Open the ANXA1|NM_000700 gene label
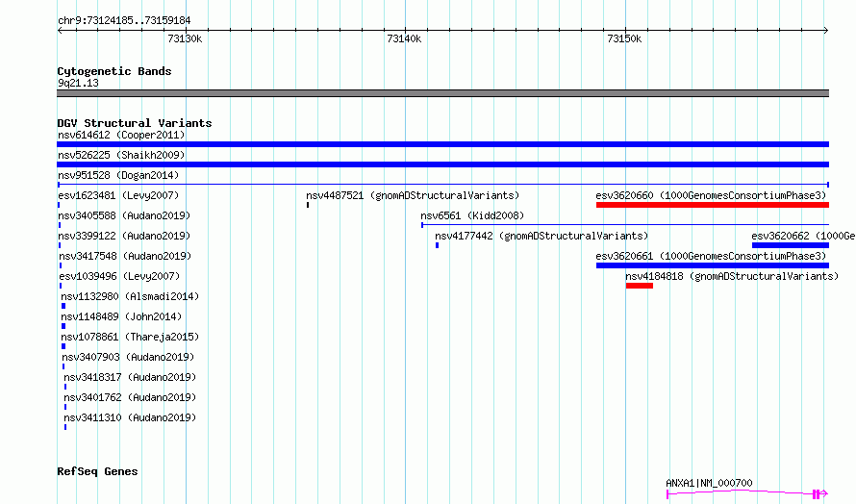Screen dimensions: 856x504 [709, 483]
